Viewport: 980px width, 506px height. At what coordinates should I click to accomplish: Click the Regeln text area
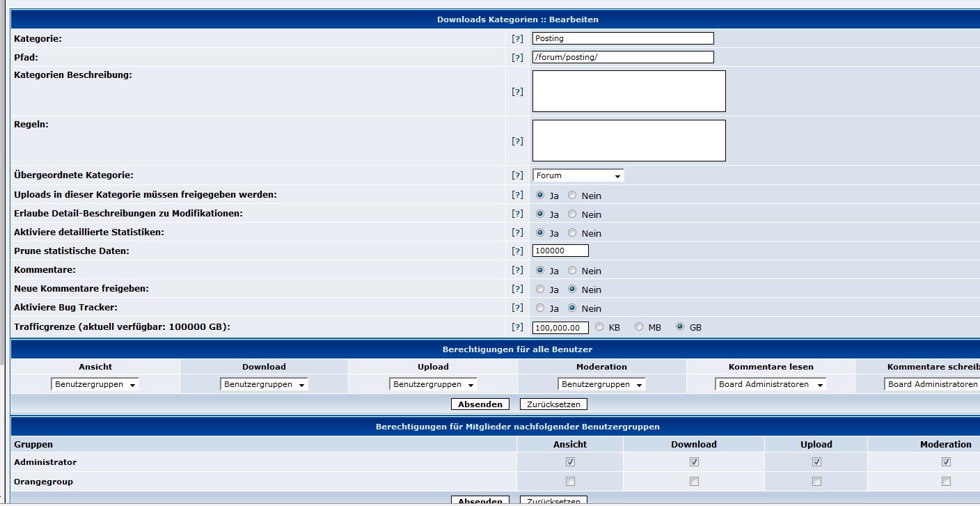[x=629, y=141]
